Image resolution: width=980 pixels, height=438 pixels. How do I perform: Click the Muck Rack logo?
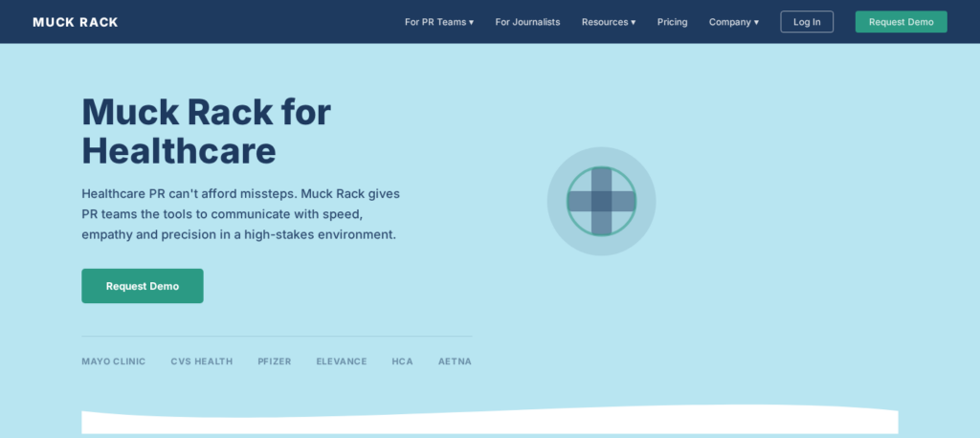[76, 22]
